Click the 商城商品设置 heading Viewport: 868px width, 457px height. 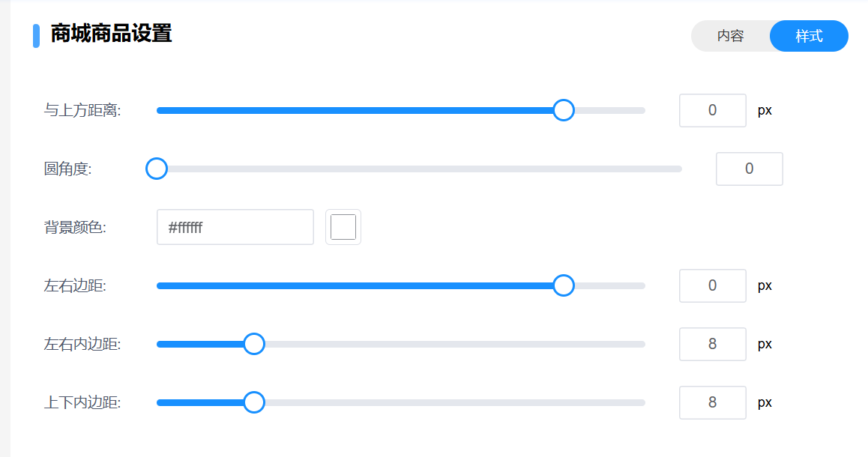click(x=111, y=34)
